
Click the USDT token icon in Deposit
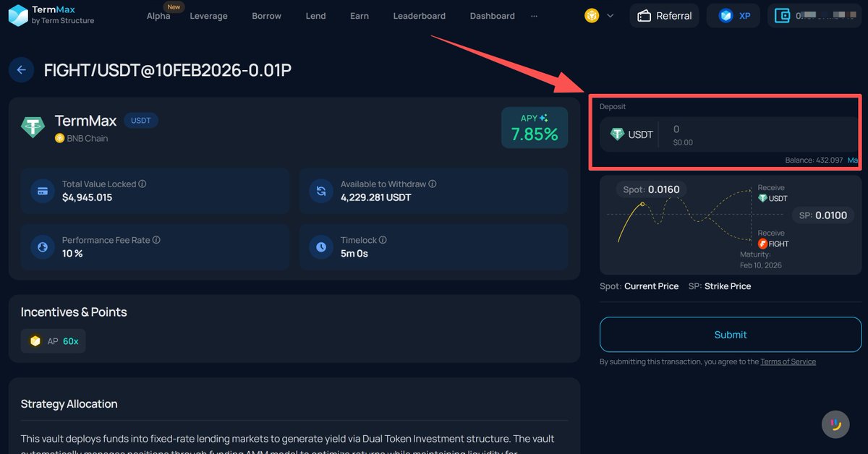(x=617, y=134)
